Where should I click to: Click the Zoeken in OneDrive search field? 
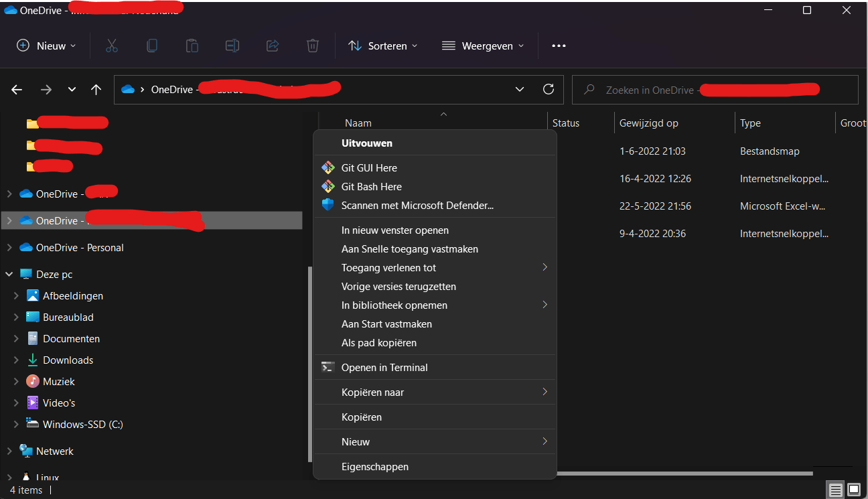click(x=715, y=89)
